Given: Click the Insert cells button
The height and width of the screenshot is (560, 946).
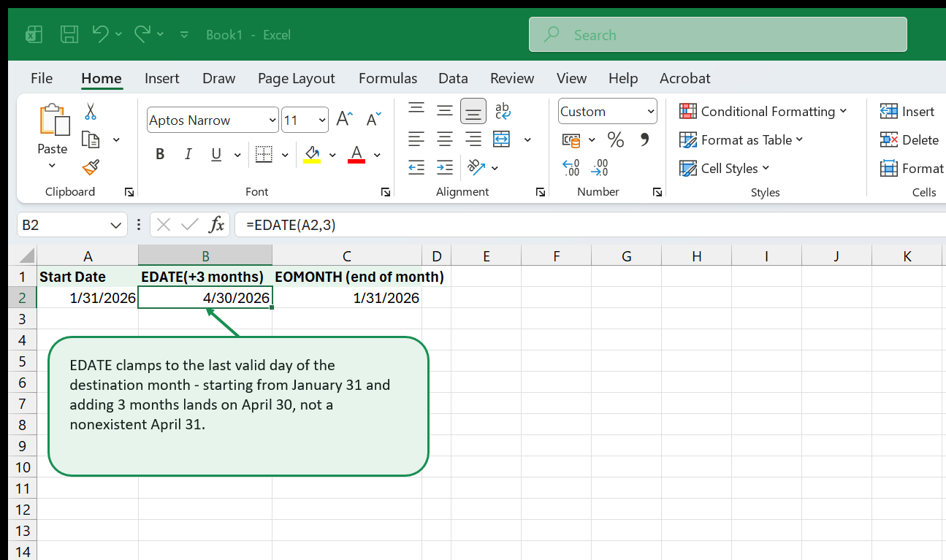Looking at the screenshot, I should pos(908,111).
